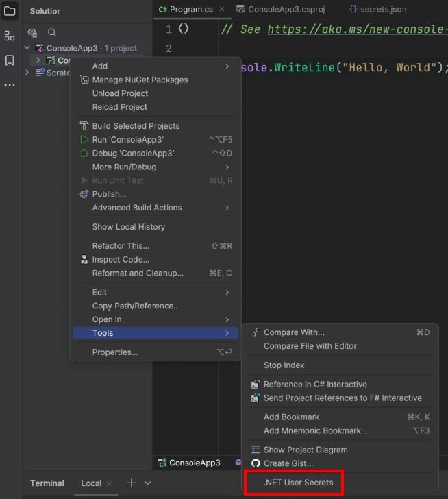The image size is (448, 499).
Task: Click the solution view options eye icon
Action: pos(32,32)
